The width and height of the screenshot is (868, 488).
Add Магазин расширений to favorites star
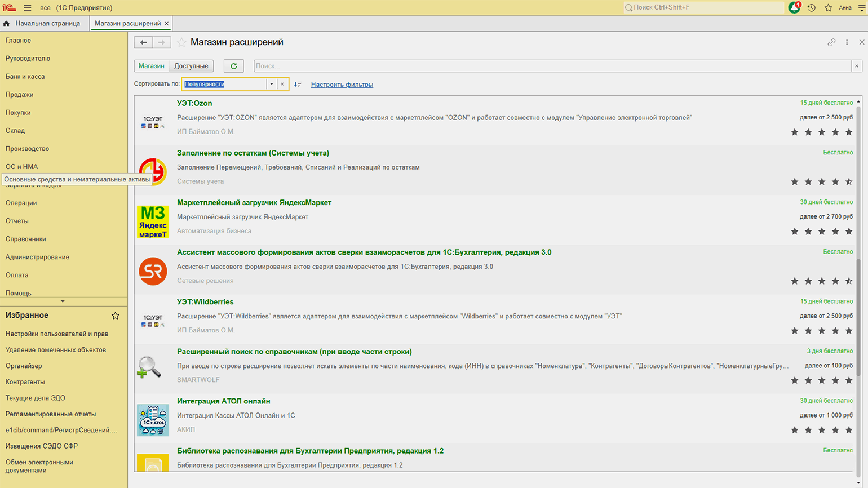coord(181,42)
